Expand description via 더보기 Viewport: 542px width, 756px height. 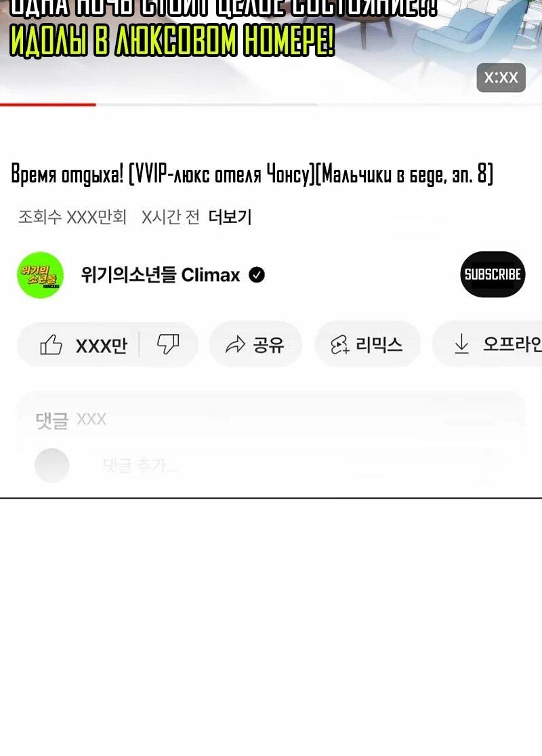coord(230,217)
